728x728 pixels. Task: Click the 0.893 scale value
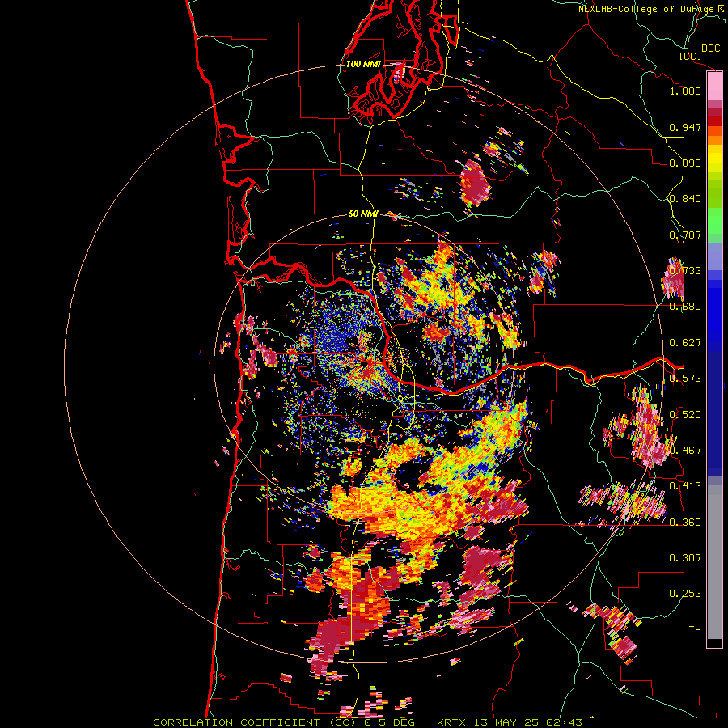pos(685,163)
